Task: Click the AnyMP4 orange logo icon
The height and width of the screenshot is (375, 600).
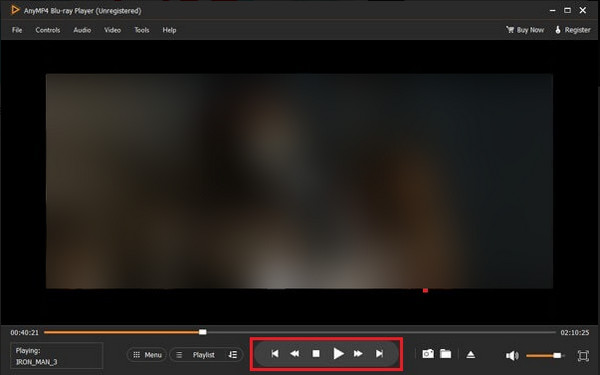Action: pos(15,10)
